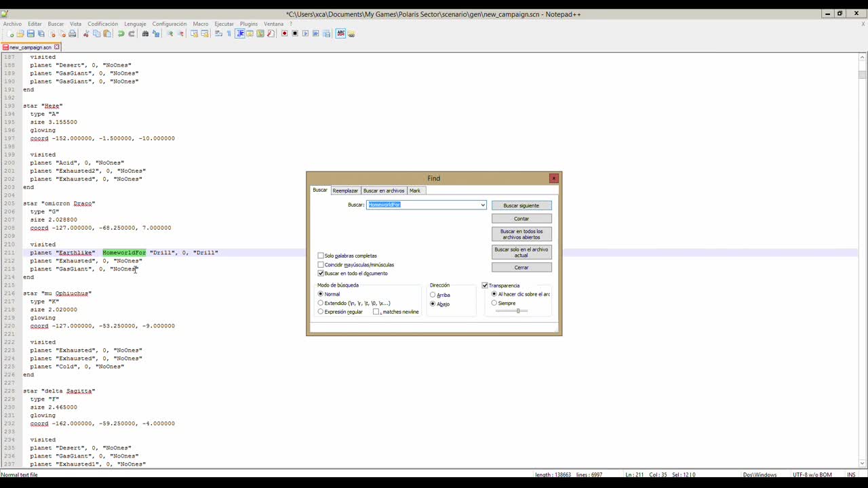Select Arriba search direction
868x488 pixels.
pos(433,295)
